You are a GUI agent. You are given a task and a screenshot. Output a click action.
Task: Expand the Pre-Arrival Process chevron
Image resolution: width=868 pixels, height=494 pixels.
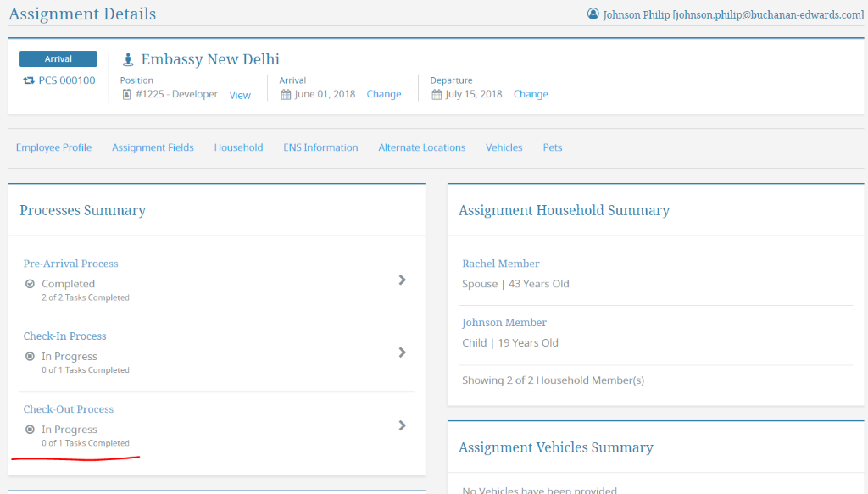pos(403,280)
